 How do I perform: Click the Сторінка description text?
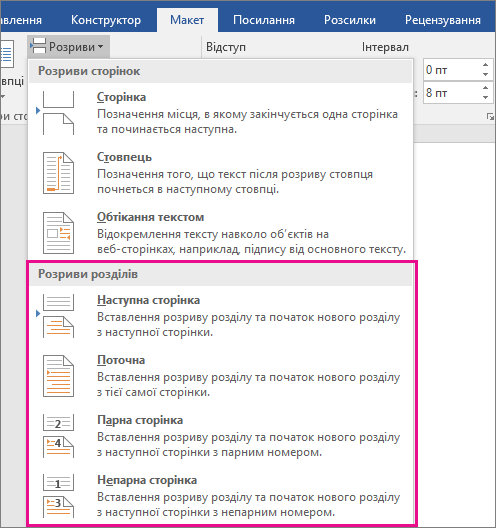coord(247,122)
